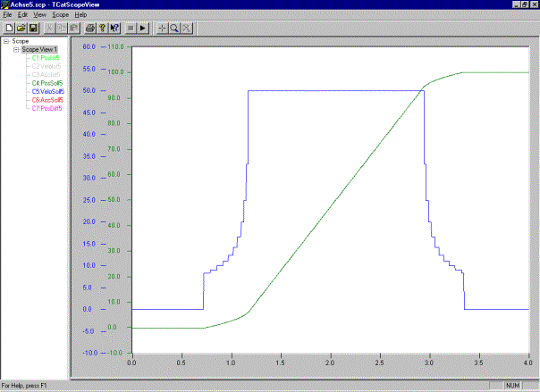
Task: Open the View menu
Action: pyautogui.click(x=40, y=16)
